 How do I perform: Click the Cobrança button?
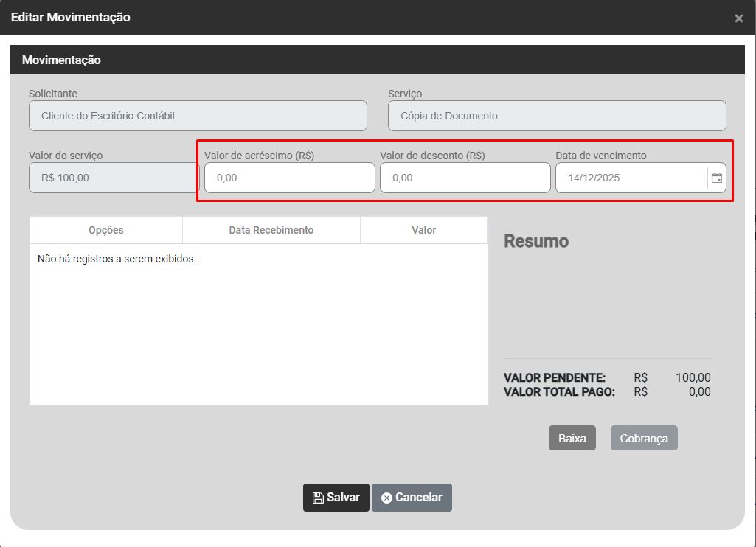pyautogui.click(x=643, y=438)
